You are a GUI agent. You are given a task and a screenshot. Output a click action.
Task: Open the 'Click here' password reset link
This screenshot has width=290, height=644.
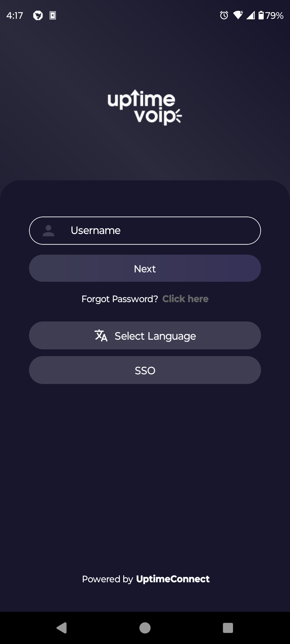click(x=185, y=299)
